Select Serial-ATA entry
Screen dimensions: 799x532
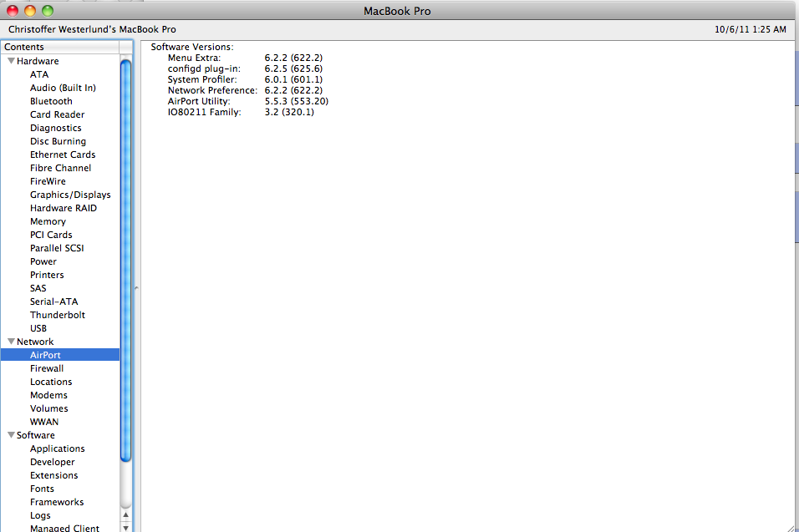[54, 301]
